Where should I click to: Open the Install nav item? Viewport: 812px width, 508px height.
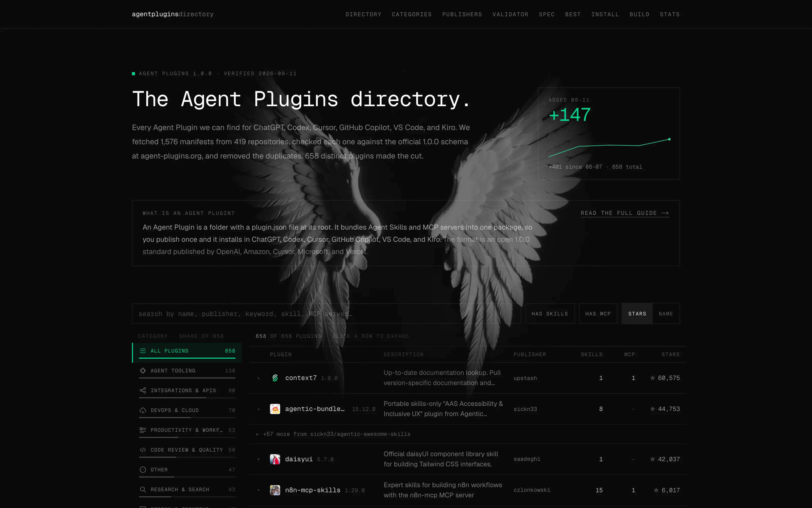pos(605,14)
